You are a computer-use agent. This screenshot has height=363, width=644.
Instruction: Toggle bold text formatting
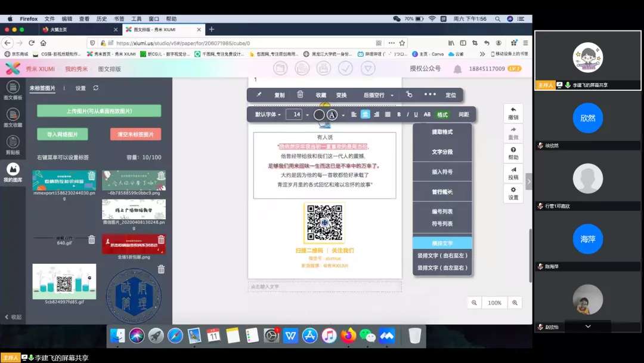point(399,115)
